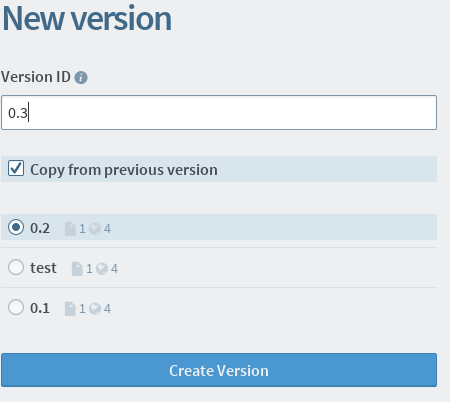
Task: Click the Version ID info icon
Action: tap(81, 78)
